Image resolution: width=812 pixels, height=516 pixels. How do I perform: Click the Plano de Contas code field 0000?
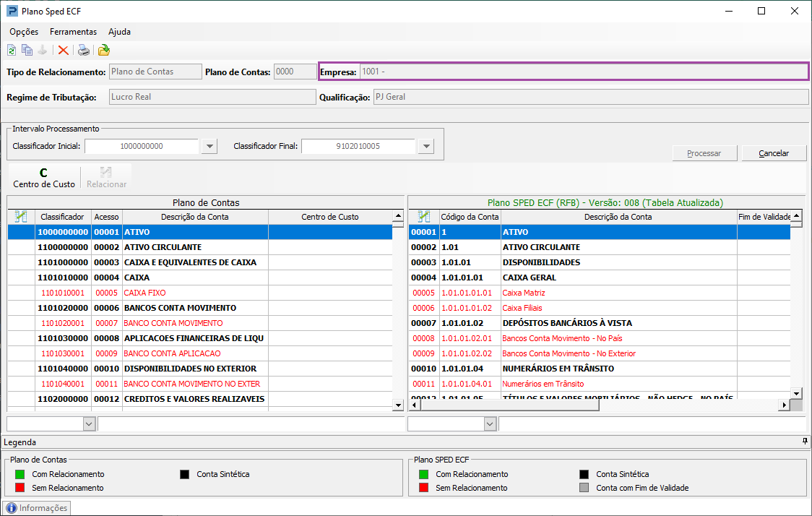tap(295, 72)
